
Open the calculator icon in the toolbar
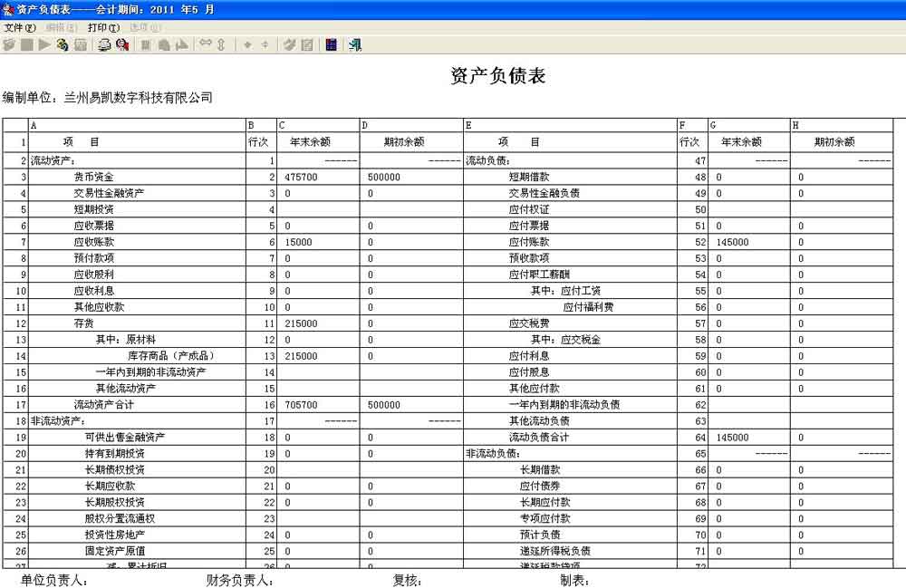pos(332,45)
